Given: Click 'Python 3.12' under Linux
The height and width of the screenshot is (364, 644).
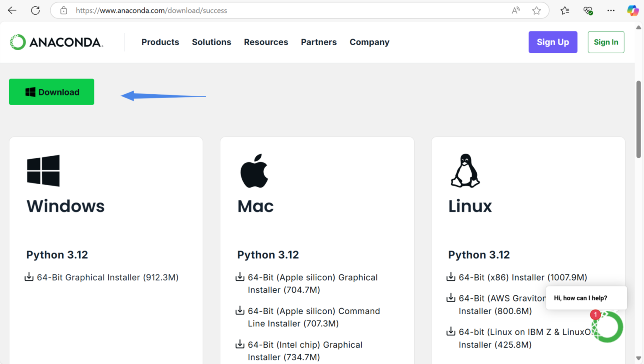Looking at the screenshot, I should (479, 255).
